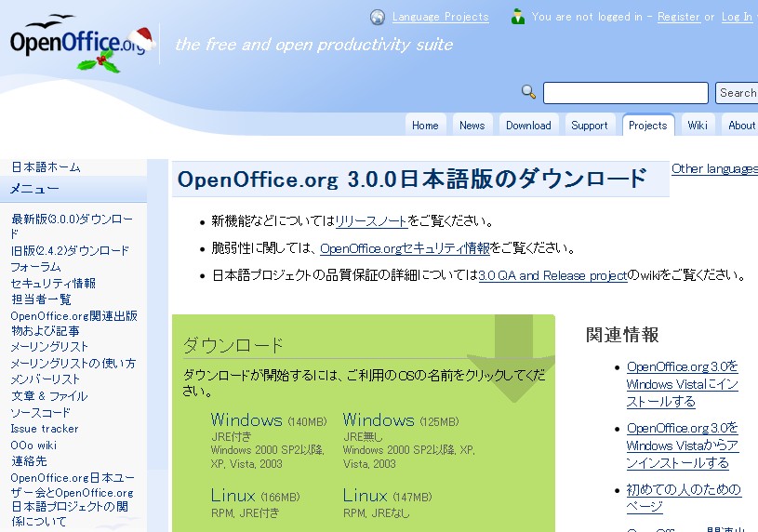Open Windows Vistaにインストールする related link
The height and width of the screenshot is (532, 758).
pyautogui.click(x=682, y=384)
